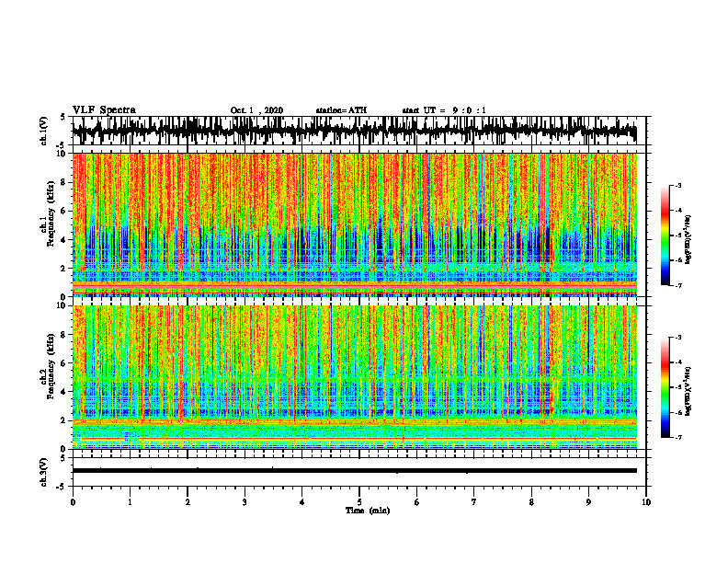Click the "6" kHz tick on ch.2 frequency axis
Viewport: 728px width, 563px height.
64,363
